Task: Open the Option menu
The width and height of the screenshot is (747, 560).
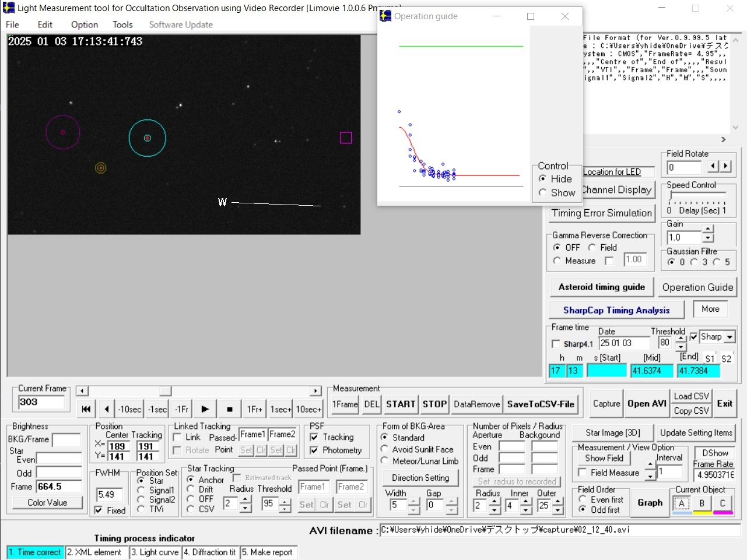Action: [x=84, y=24]
